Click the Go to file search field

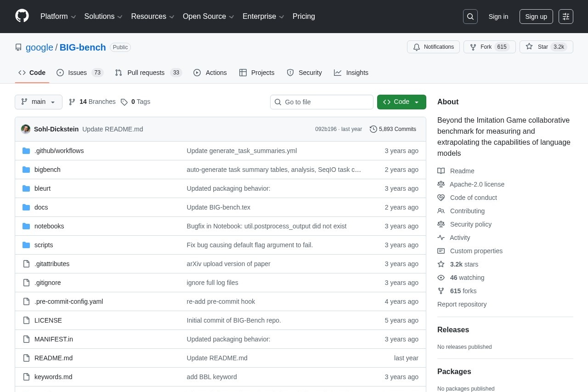tap(322, 102)
